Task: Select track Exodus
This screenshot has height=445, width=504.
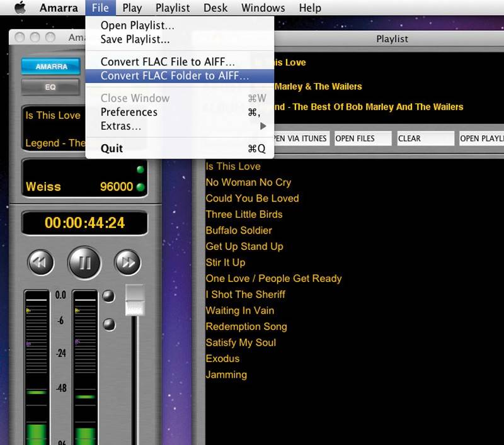Action: coord(222,359)
